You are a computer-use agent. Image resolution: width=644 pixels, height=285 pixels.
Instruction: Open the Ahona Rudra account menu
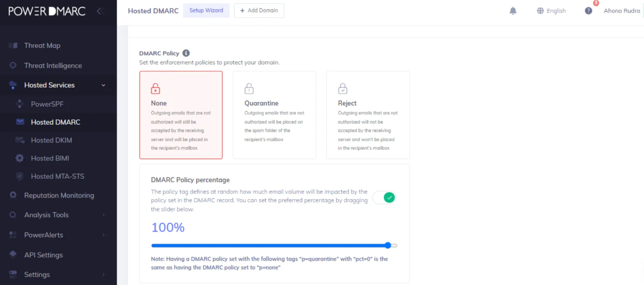[x=622, y=11]
